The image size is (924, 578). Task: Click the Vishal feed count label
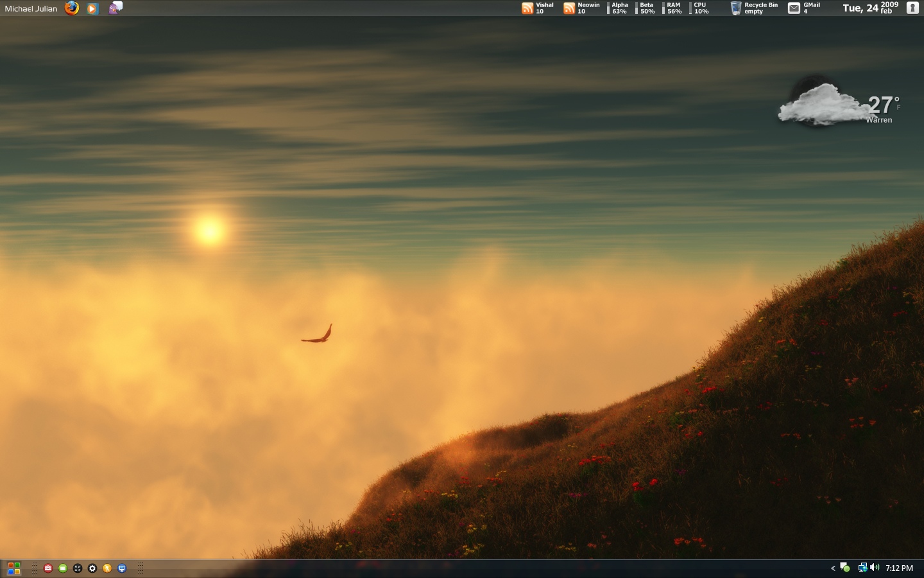(x=545, y=8)
